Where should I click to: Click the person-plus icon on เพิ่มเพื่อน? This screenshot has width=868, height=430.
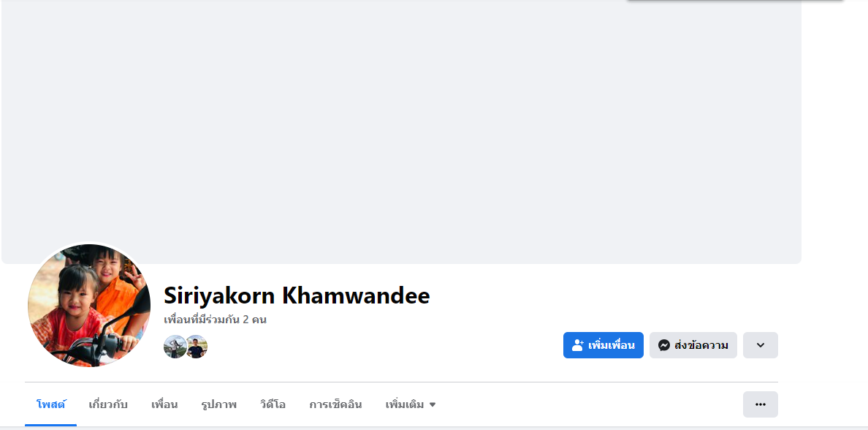(578, 345)
